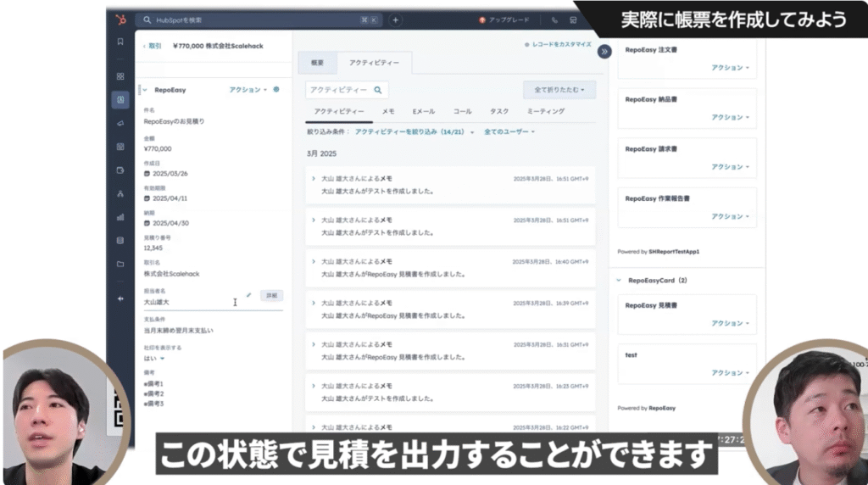This screenshot has height=485, width=868.
Task: Click the HubSpot sprocket logo
Action: tap(120, 20)
